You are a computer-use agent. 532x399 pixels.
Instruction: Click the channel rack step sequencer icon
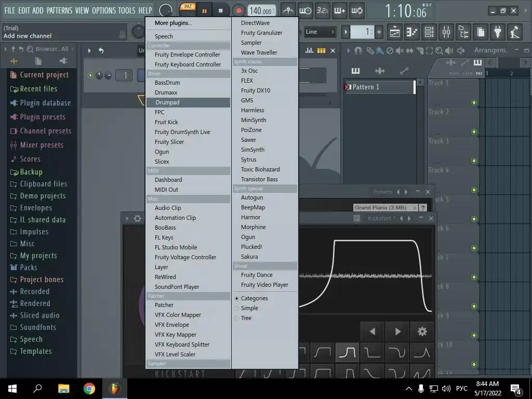(321, 50)
